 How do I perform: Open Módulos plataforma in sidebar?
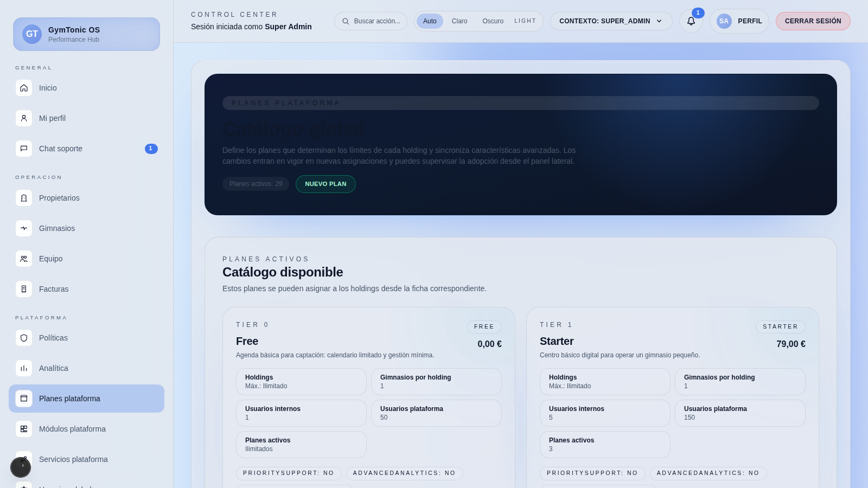point(72,429)
